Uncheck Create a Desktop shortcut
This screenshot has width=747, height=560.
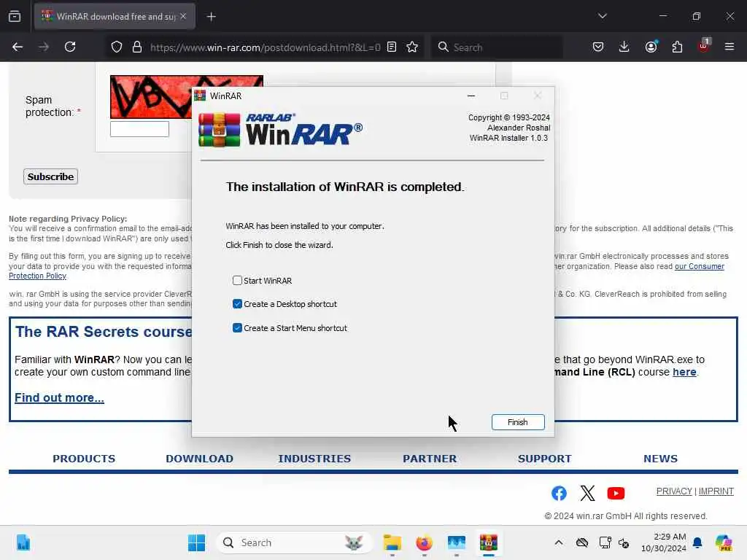(x=237, y=304)
